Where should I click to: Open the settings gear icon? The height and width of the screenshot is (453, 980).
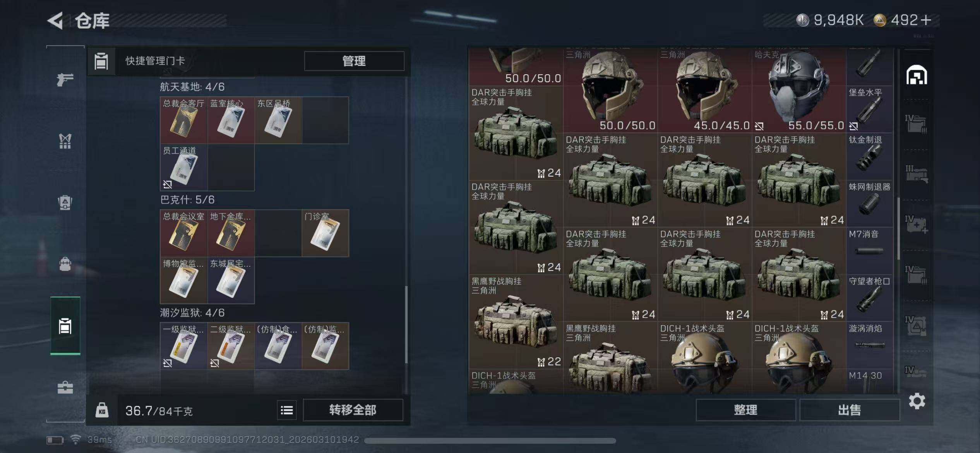click(917, 401)
